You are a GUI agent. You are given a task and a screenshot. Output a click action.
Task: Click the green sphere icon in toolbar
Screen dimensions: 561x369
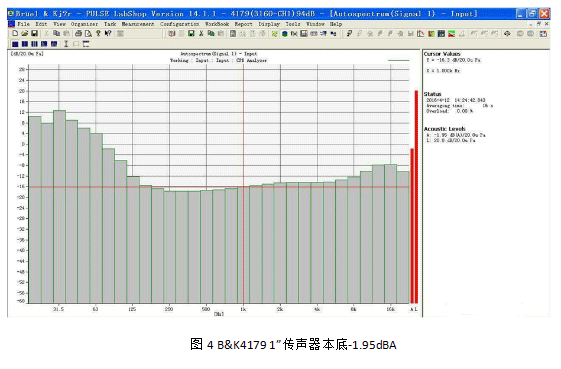point(285,34)
